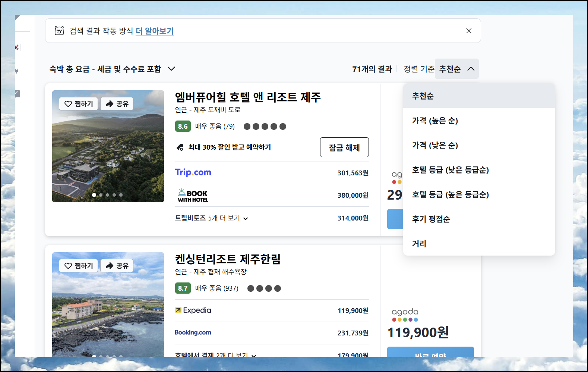Sort by 가격 (높은 순)
The width and height of the screenshot is (588, 372).
pyautogui.click(x=479, y=121)
